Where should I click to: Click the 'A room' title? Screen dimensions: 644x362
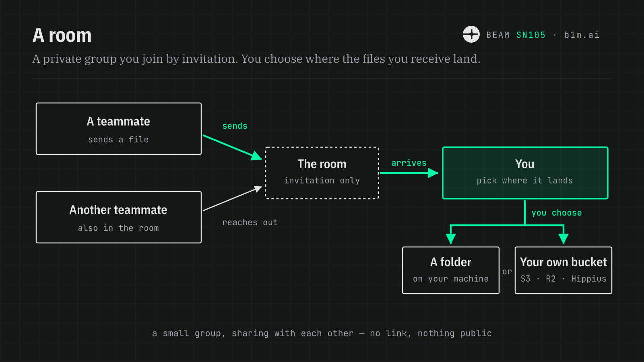coord(62,35)
